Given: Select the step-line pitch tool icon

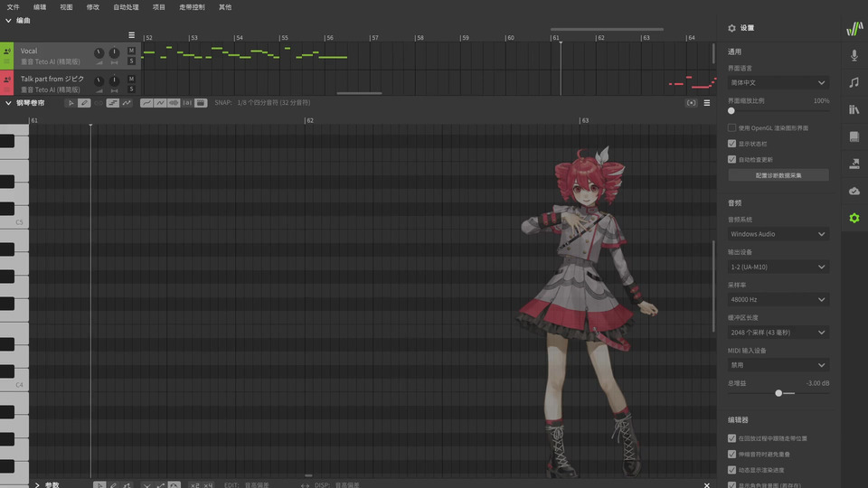Looking at the screenshot, I should point(112,103).
